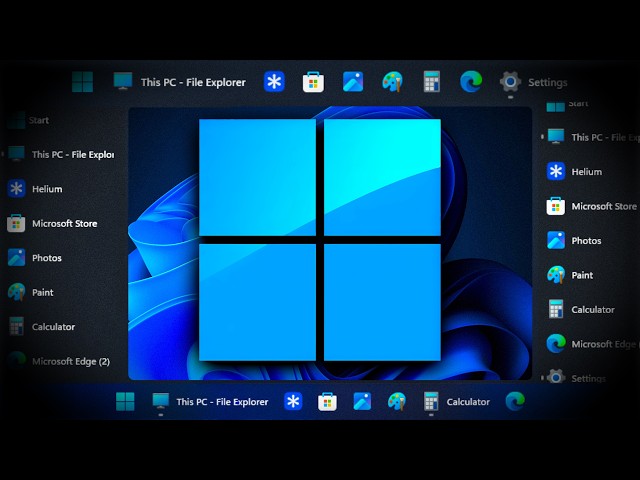Open Calculator in the left vertical taskbar
The width and height of the screenshot is (640, 480).
(x=42, y=327)
